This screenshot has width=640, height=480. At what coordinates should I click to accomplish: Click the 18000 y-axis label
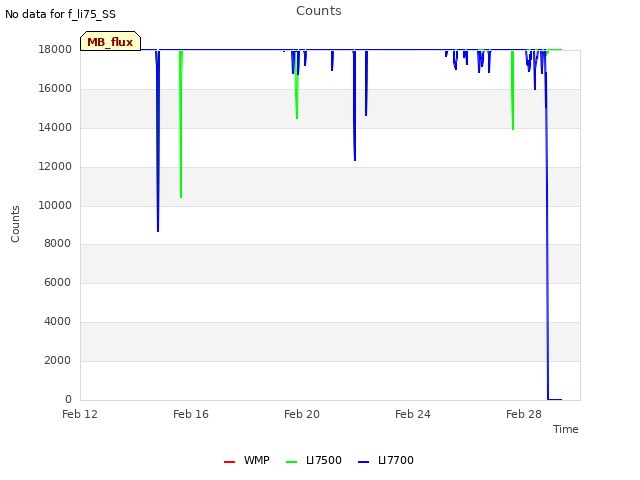55,50
